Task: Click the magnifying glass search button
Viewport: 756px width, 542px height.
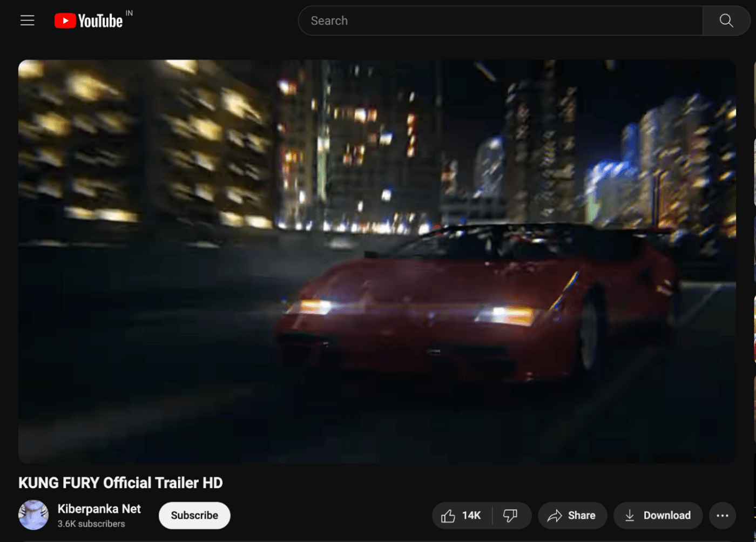Action: [726, 21]
